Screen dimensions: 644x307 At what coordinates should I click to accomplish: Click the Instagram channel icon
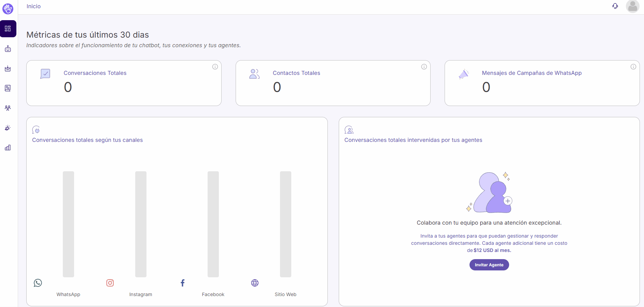coord(110,283)
